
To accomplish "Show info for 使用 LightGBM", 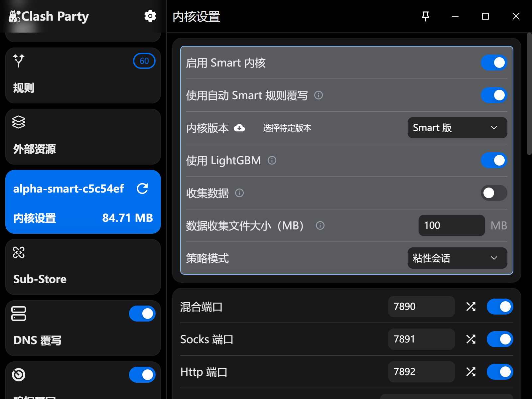I will pos(272,161).
